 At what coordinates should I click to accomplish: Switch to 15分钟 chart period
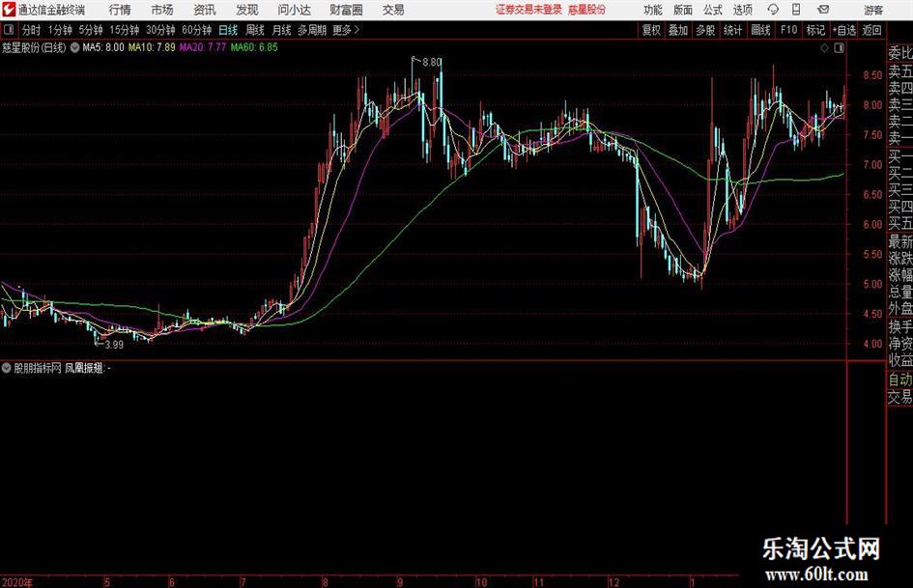[124, 30]
